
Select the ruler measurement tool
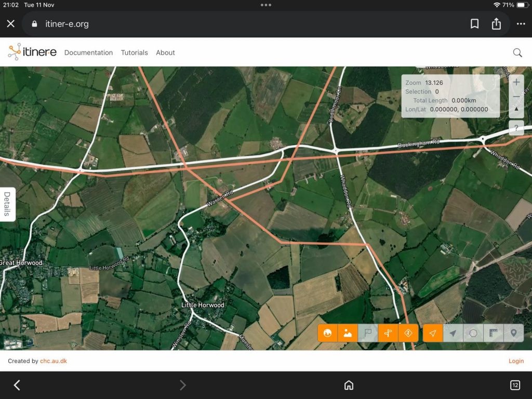(x=494, y=333)
